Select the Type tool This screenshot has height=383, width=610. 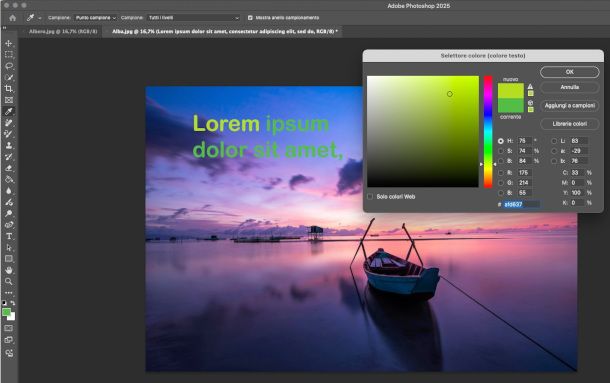(x=9, y=236)
